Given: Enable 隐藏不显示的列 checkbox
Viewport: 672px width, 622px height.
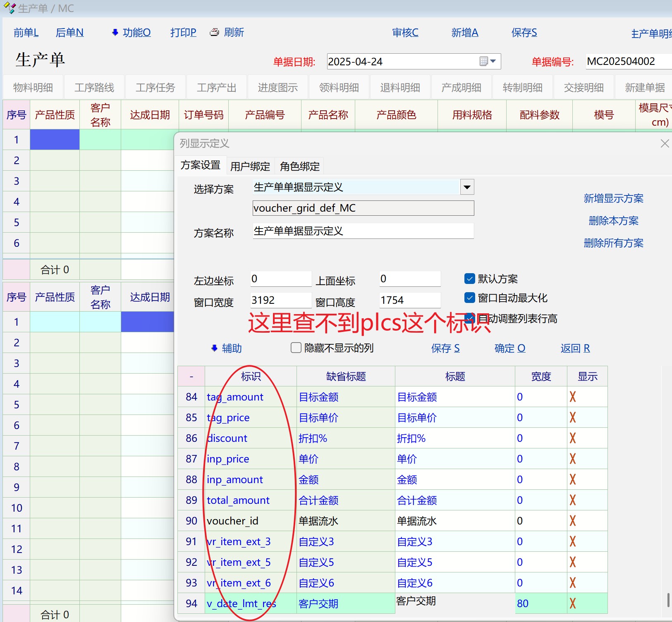Looking at the screenshot, I should pyautogui.click(x=296, y=348).
